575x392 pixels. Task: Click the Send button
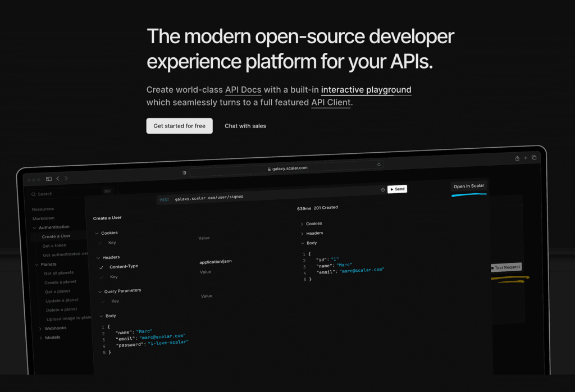[398, 189]
